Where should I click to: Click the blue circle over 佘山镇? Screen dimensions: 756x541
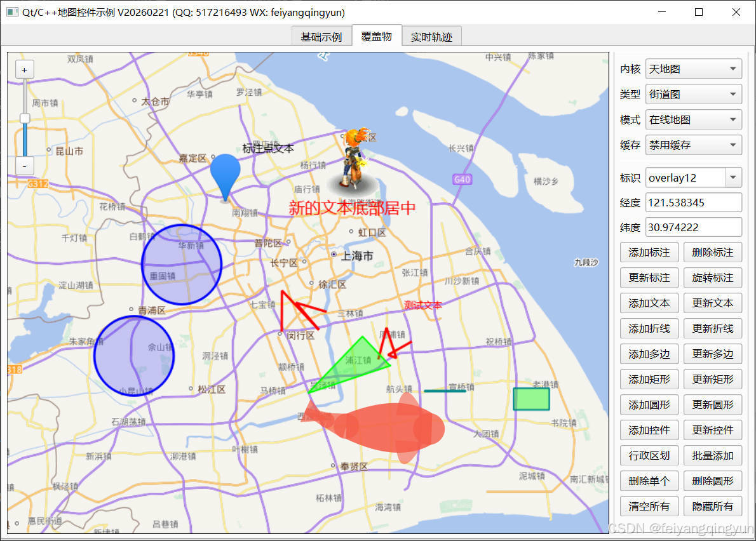click(x=134, y=356)
